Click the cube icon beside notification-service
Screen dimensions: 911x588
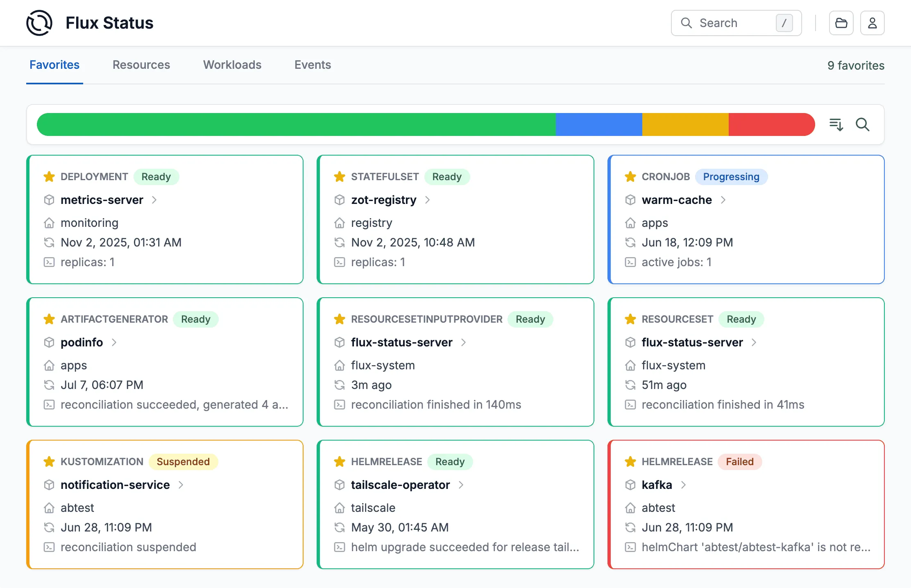[49, 485]
